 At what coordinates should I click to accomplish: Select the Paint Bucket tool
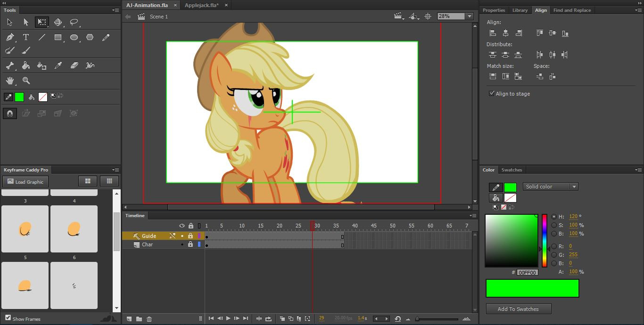[26, 66]
